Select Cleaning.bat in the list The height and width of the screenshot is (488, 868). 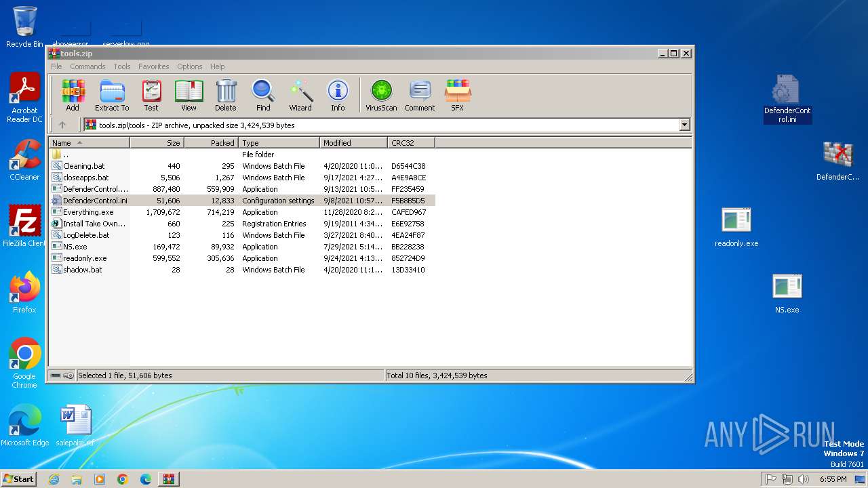[242, 166]
